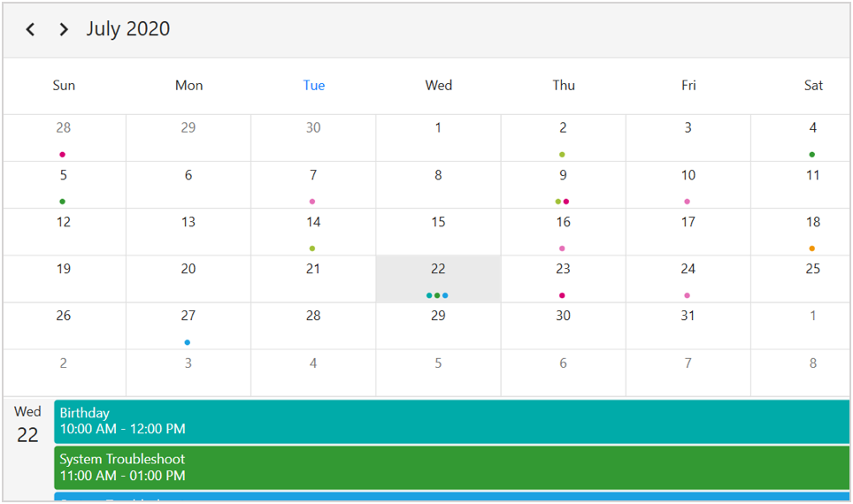
Task: Select July 17 date cell
Action: click(688, 232)
